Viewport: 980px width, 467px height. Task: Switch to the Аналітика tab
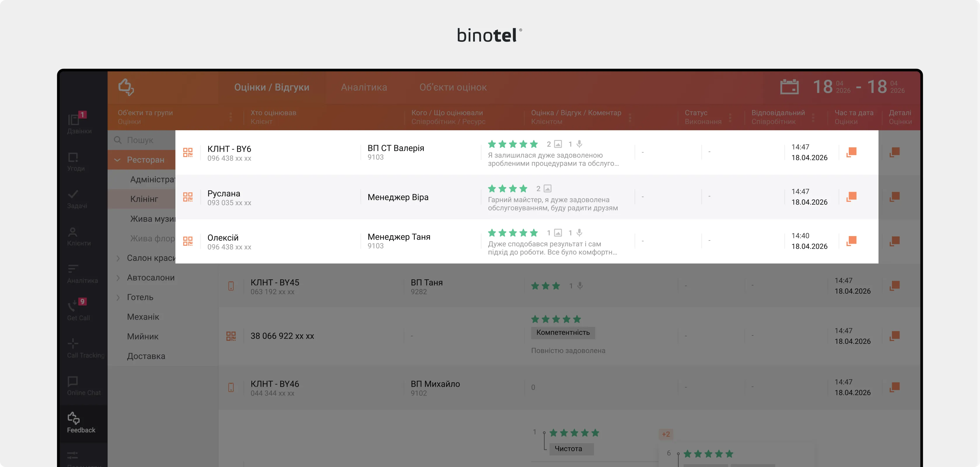[364, 87]
